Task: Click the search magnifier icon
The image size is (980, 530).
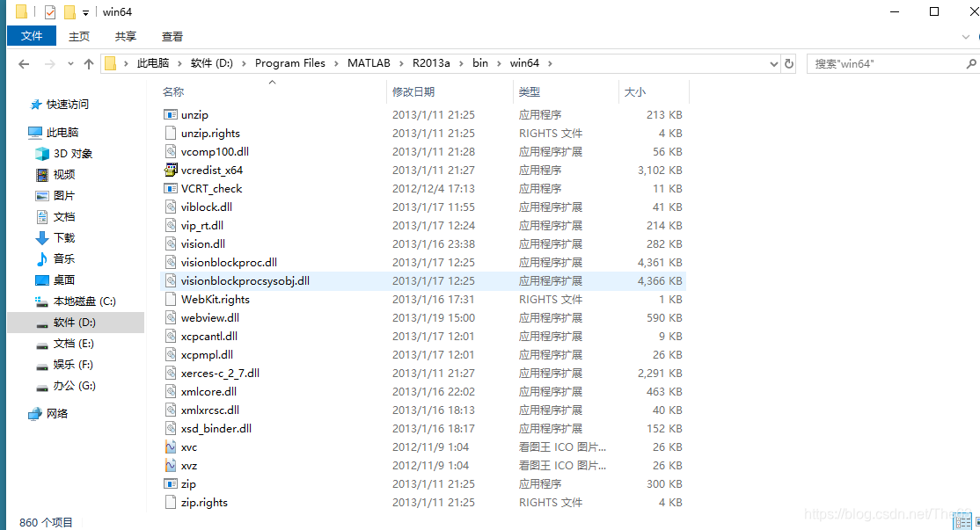Action: point(970,63)
